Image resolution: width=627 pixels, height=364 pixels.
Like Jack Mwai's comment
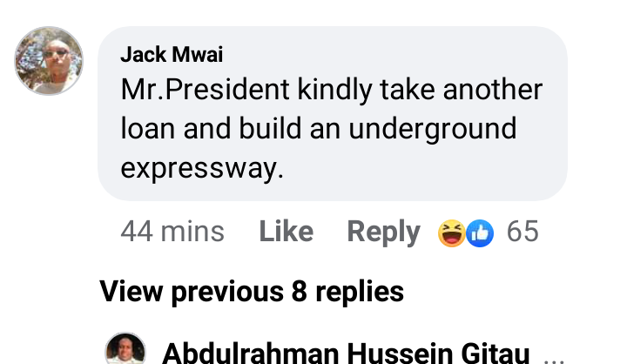click(x=287, y=232)
